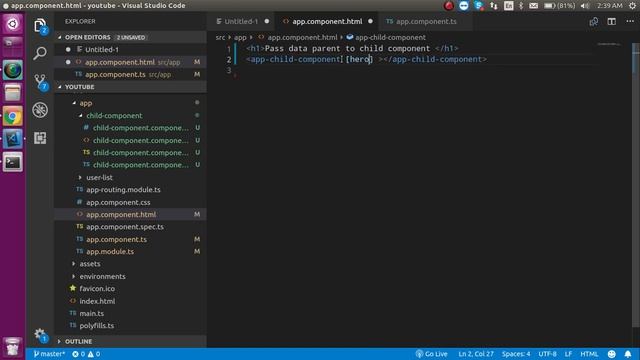Collapse the child-component folder
The width and height of the screenshot is (640, 360).
[x=131, y=116]
